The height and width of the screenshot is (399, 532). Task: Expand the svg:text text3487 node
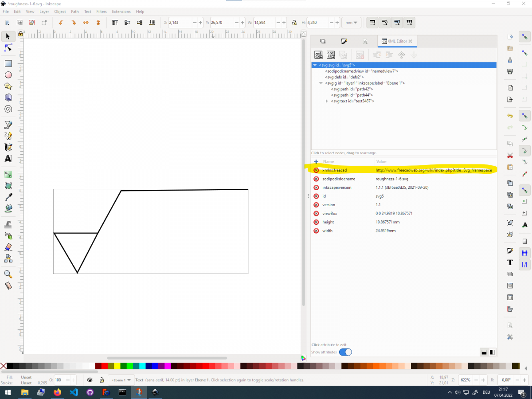(327, 101)
